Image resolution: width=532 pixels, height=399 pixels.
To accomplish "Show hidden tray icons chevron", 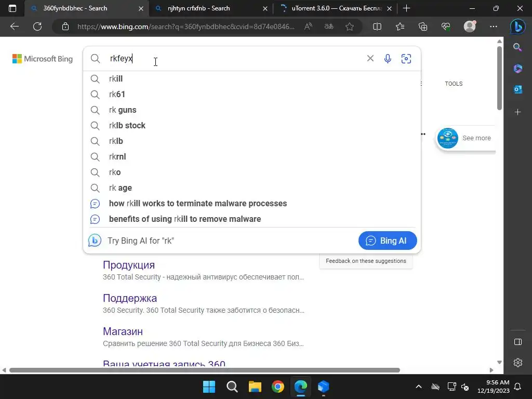I will point(419,387).
